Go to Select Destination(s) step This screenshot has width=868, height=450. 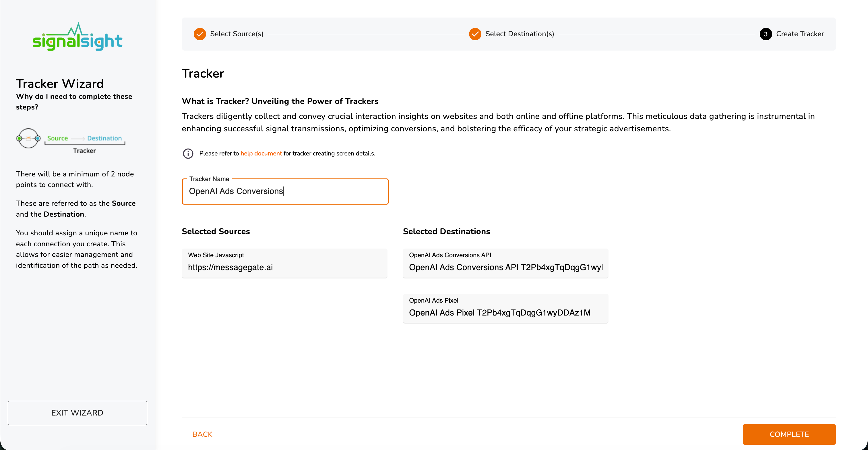520,34
